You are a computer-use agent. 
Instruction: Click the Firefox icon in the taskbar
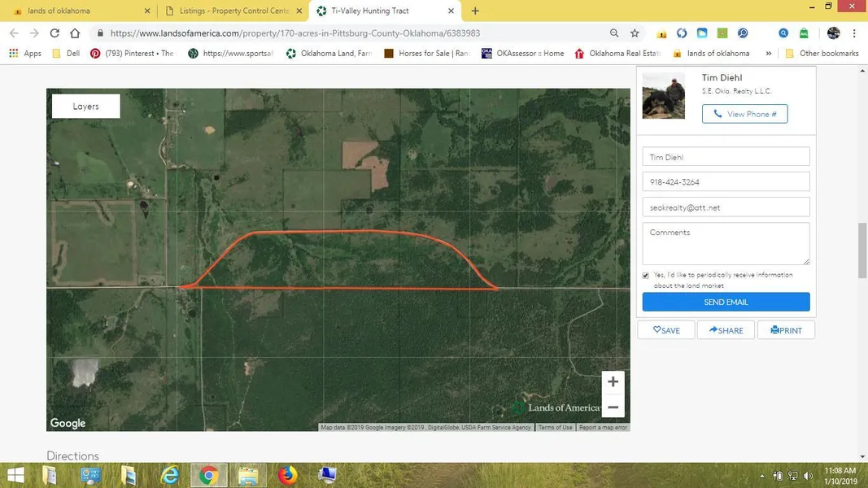pos(287,475)
